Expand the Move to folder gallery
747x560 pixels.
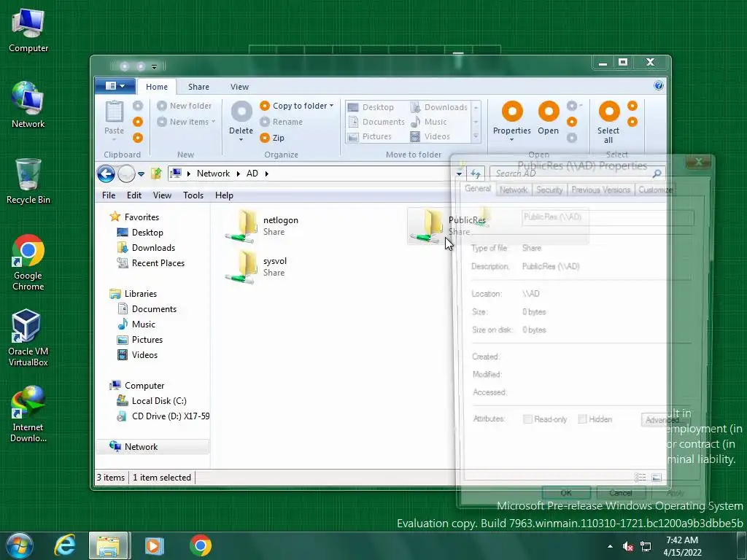coord(476,136)
